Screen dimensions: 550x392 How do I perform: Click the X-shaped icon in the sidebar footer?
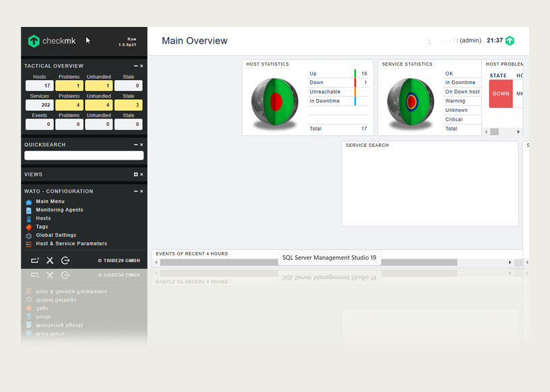click(50, 261)
